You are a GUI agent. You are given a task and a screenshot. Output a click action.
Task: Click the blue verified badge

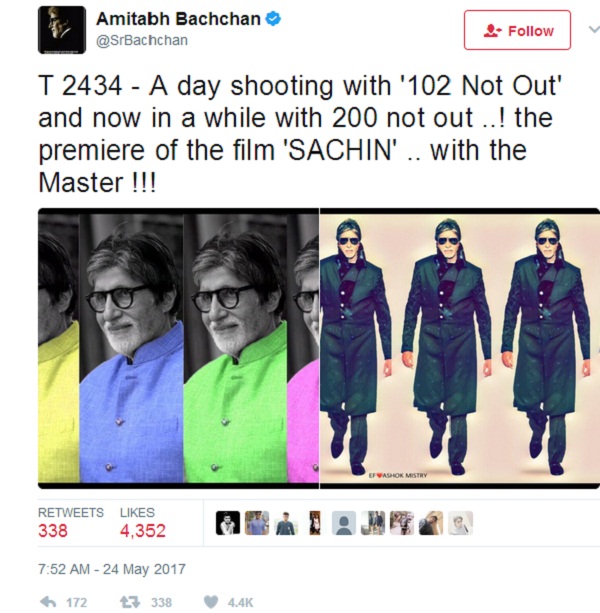(273, 19)
